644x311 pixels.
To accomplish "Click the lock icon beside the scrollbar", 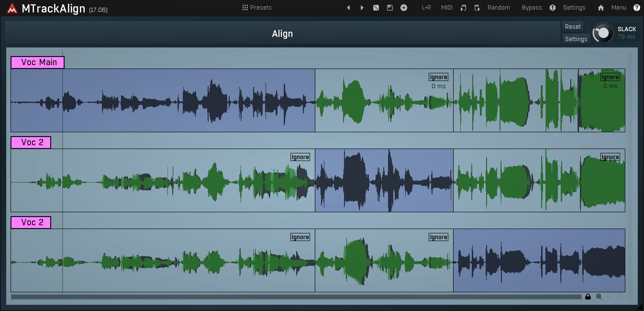I will click(588, 297).
